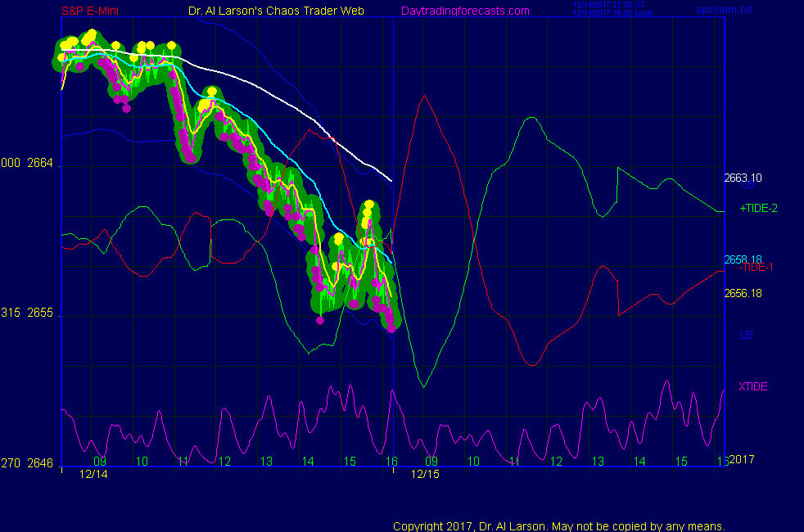The width and height of the screenshot is (804, 532).
Task: Click hour '12' of the 12/14 session
Action: pos(224,462)
